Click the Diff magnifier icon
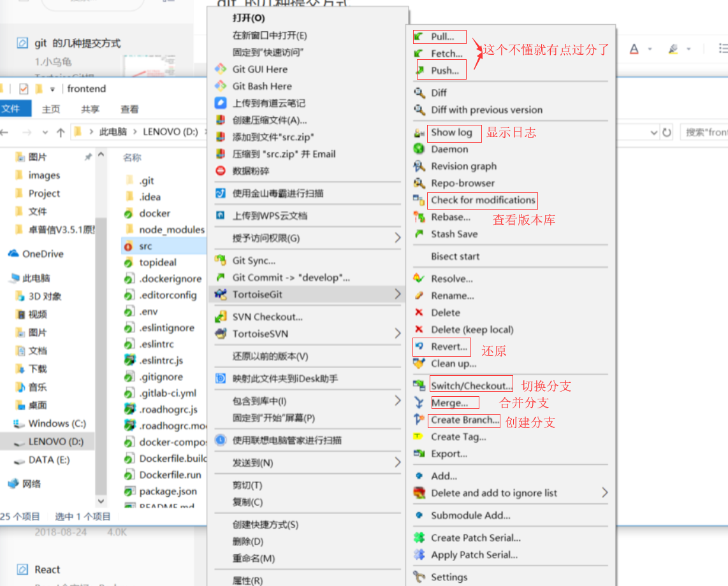728x586 pixels. point(419,93)
